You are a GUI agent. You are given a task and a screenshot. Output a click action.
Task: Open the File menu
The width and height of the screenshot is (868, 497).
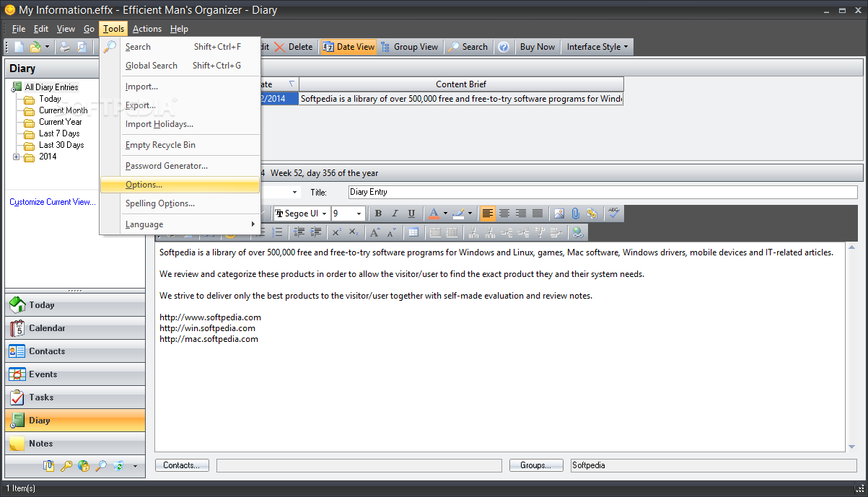[19, 29]
